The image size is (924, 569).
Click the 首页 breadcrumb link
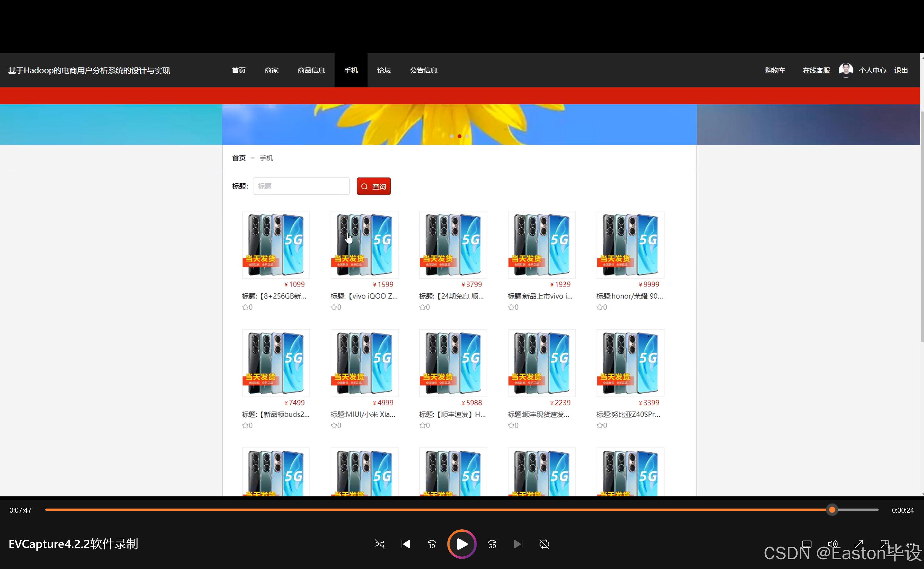(239, 158)
